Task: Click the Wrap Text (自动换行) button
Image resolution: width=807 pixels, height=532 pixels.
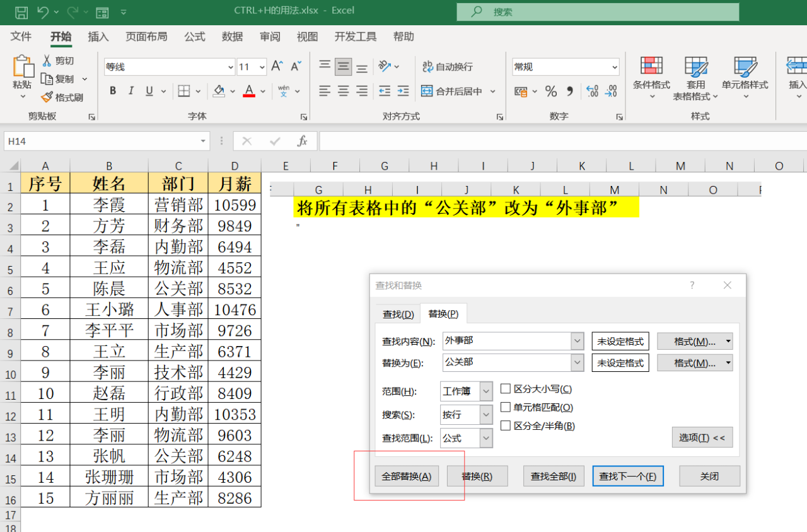Action: click(x=448, y=66)
